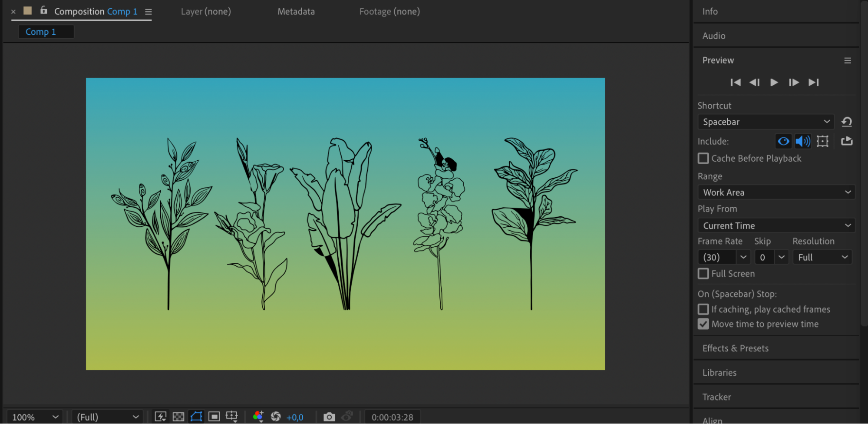This screenshot has height=424, width=868.
Task: Toggle the transparency grid icon
Action: 178,417
